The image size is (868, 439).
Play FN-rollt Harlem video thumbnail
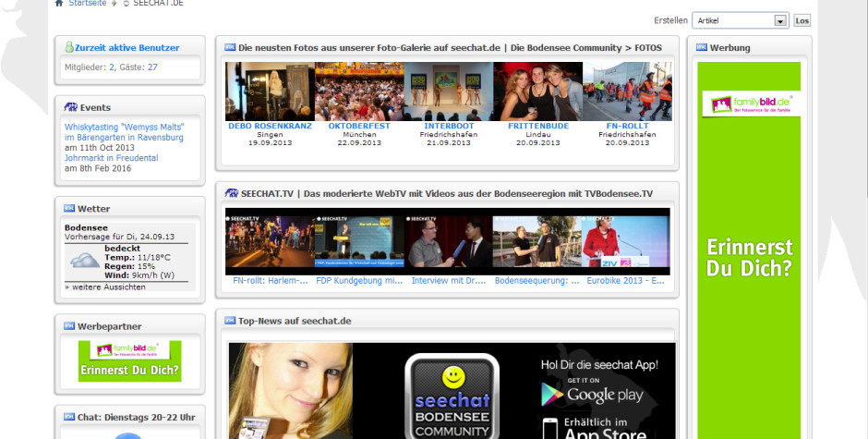click(x=271, y=241)
